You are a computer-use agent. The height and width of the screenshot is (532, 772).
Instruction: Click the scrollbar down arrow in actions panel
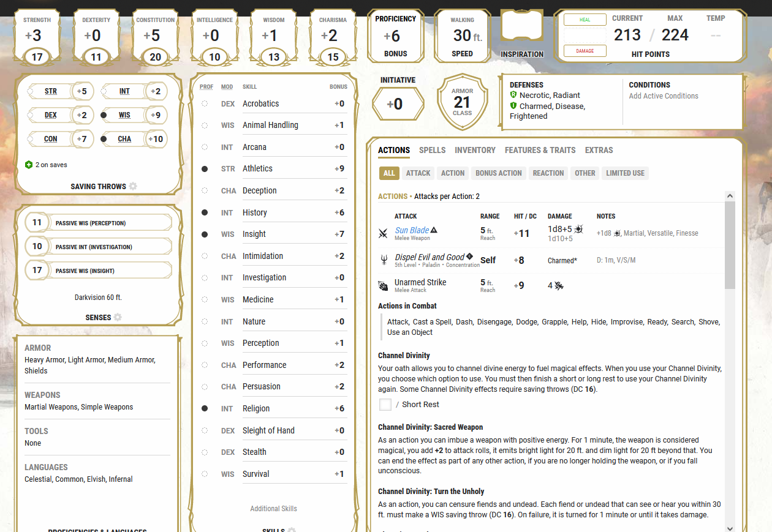click(730, 528)
